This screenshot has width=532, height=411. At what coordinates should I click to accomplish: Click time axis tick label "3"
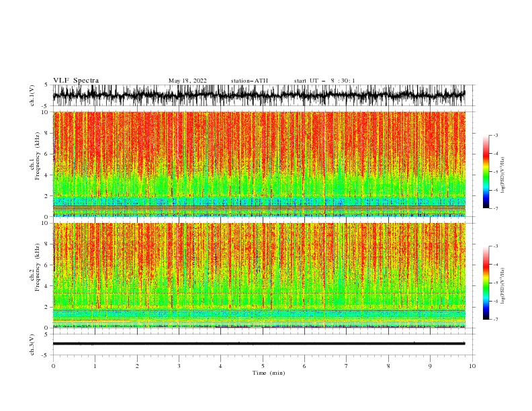pos(179,366)
